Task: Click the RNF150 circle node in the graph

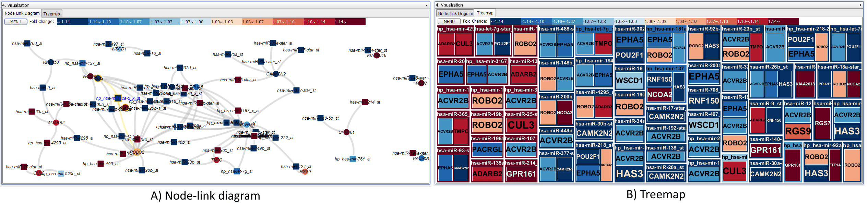Action: point(51,62)
